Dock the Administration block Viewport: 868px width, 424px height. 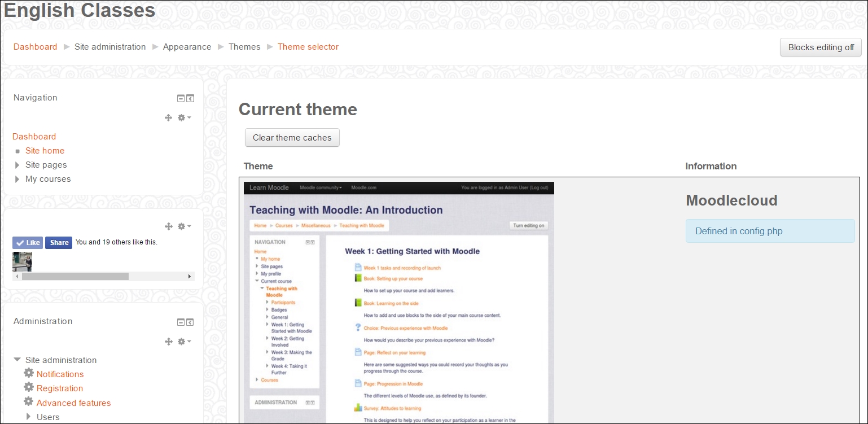pyautogui.click(x=190, y=322)
